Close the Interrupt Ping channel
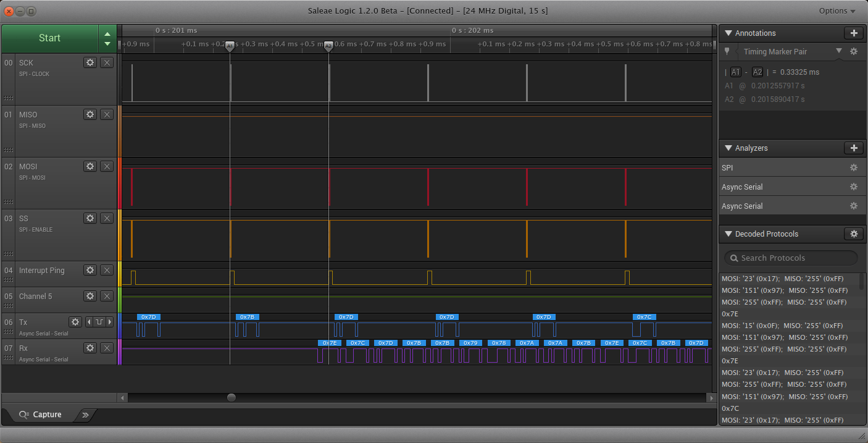Image resolution: width=868 pixels, height=443 pixels. click(107, 270)
